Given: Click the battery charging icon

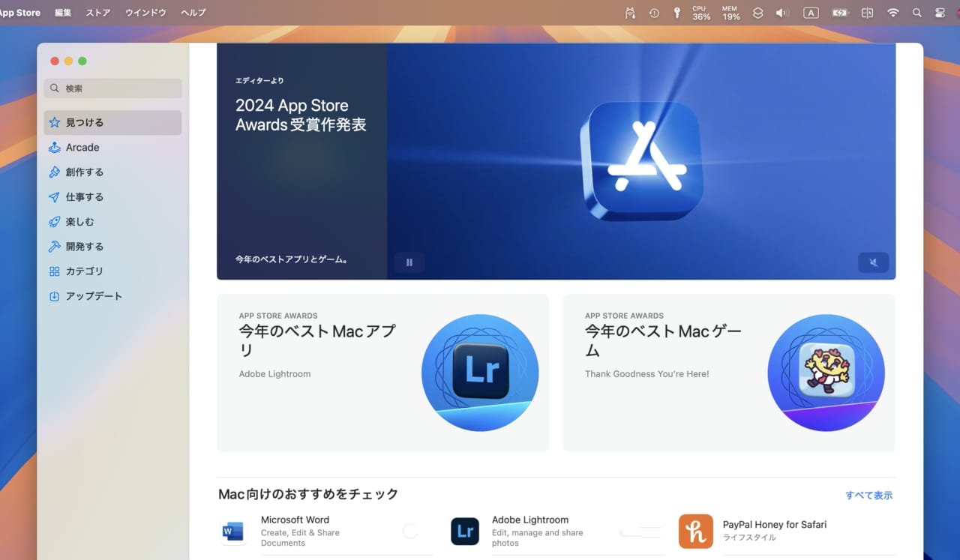Looking at the screenshot, I should pos(840,13).
